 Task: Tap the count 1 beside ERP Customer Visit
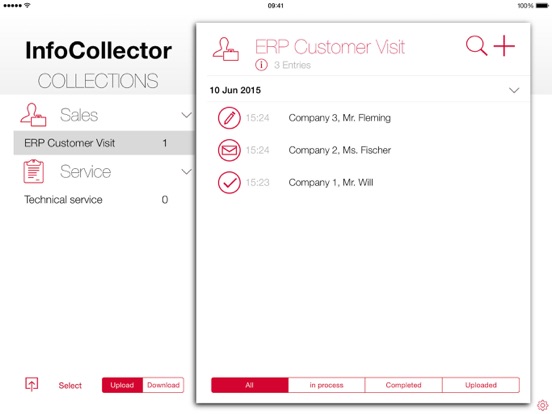click(x=165, y=143)
